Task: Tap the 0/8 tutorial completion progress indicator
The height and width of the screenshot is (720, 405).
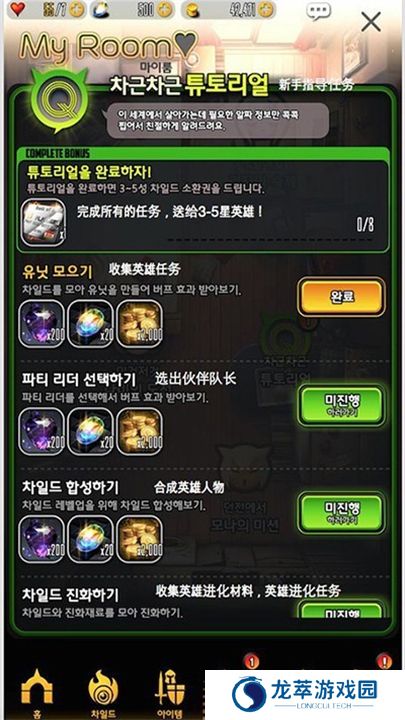Action: (365, 225)
